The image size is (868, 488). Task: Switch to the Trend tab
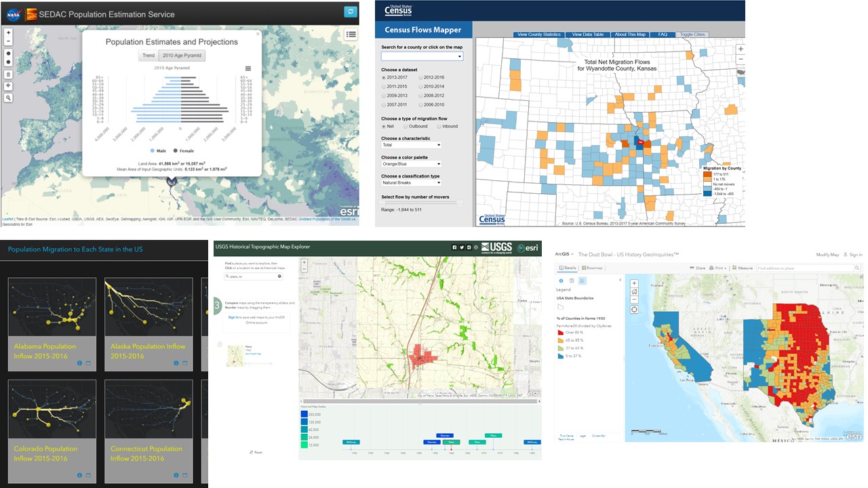pyautogui.click(x=148, y=56)
